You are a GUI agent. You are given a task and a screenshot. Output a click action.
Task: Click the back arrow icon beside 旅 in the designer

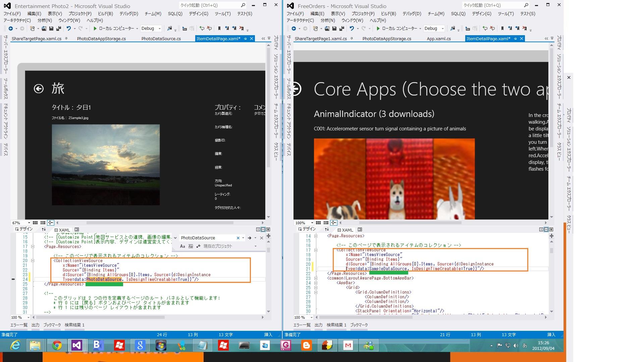39,88
